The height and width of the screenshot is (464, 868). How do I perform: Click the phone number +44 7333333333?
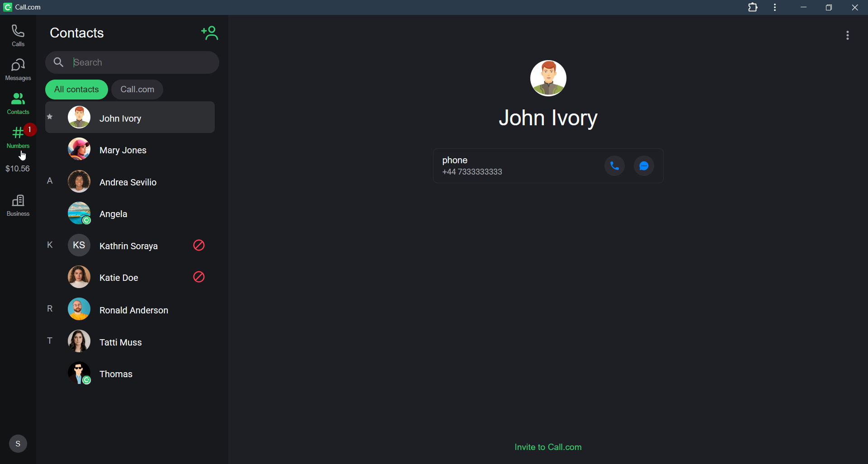click(x=472, y=172)
